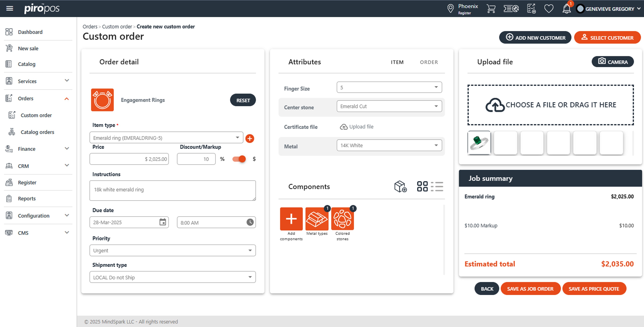Click the hamburger menu icon

(x=10, y=8)
